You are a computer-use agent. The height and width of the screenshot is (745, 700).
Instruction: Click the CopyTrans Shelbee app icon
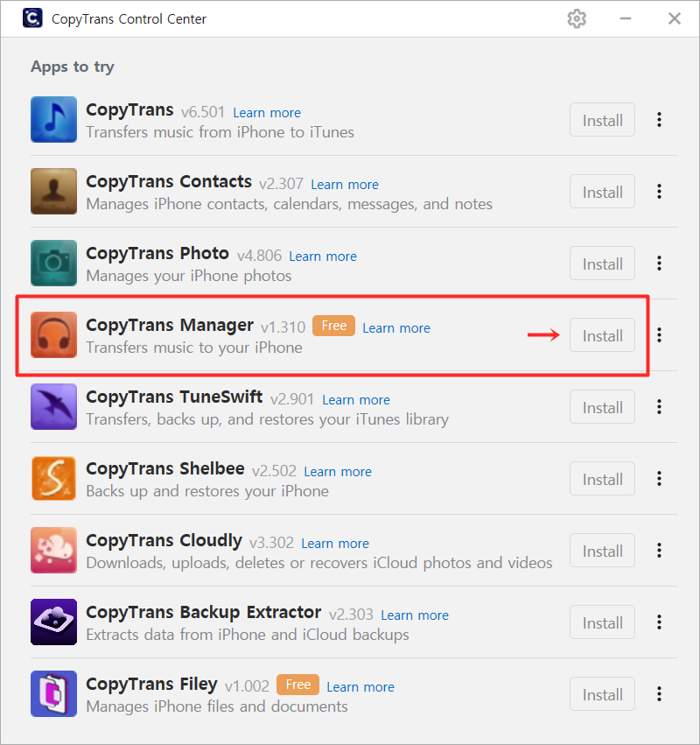coord(53,478)
